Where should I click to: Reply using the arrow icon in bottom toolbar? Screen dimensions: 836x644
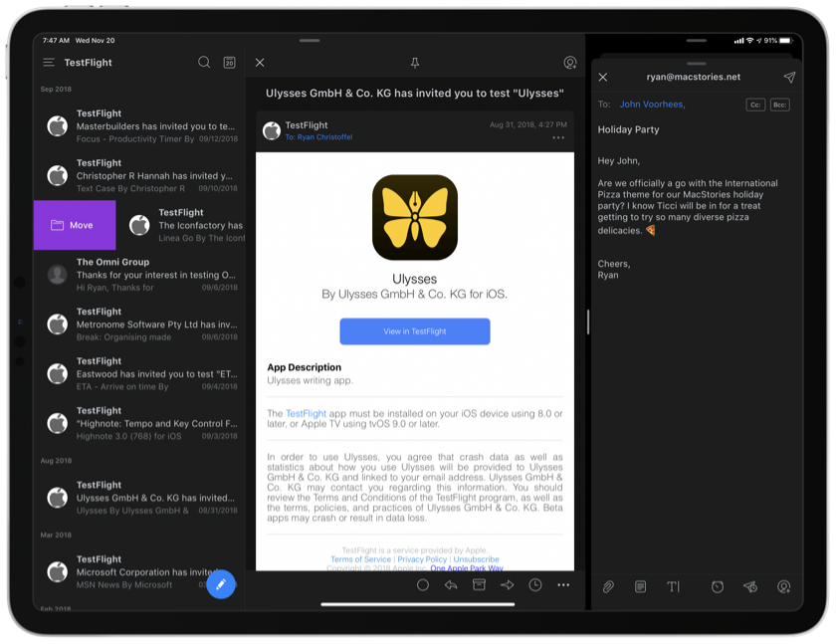pos(451,585)
